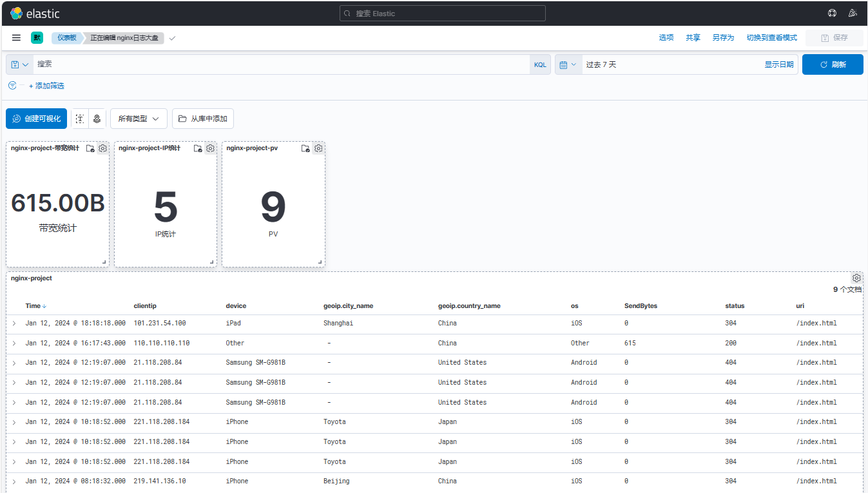868x493 pixels.
Task: Click the add map panel icon
Action: (x=97, y=119)
